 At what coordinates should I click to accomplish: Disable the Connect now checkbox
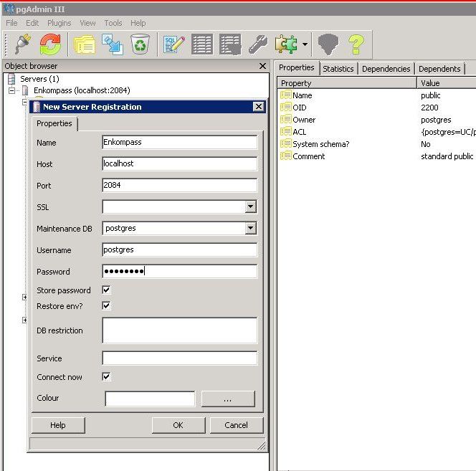(x=107, y=376)
